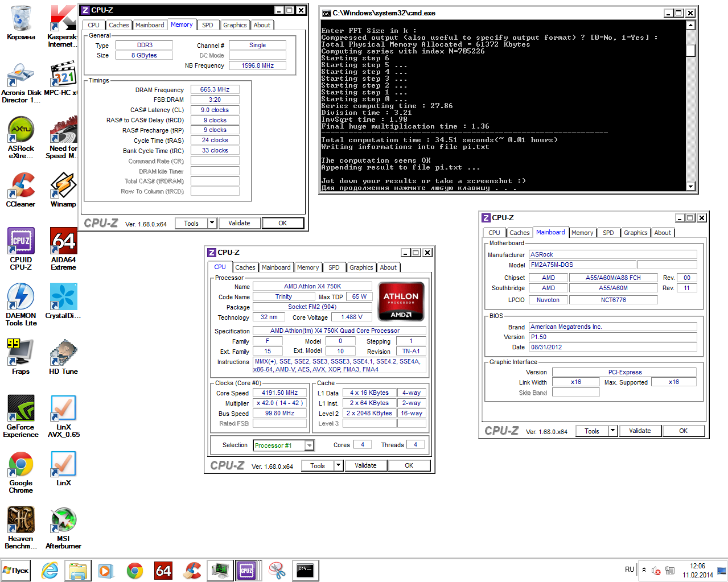The width and height of the screenshot is (728, 582).
Task: Click the NB Frequency value 1596.8 MHz
Action: coord(257,65)
